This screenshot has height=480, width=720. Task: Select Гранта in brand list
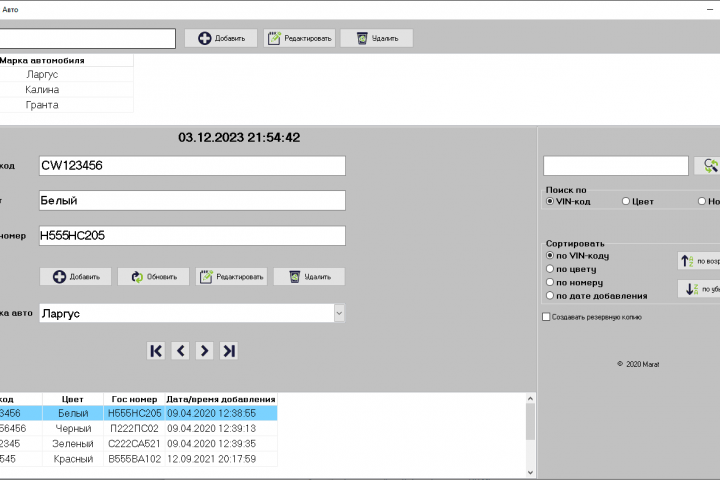click(66, 105)
